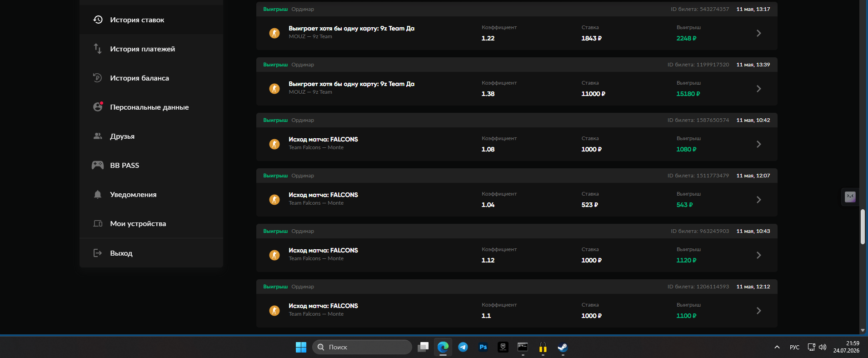Open Windows Start menu
The height and width of the screenshot is (358, 868).
tap(301, 347)
